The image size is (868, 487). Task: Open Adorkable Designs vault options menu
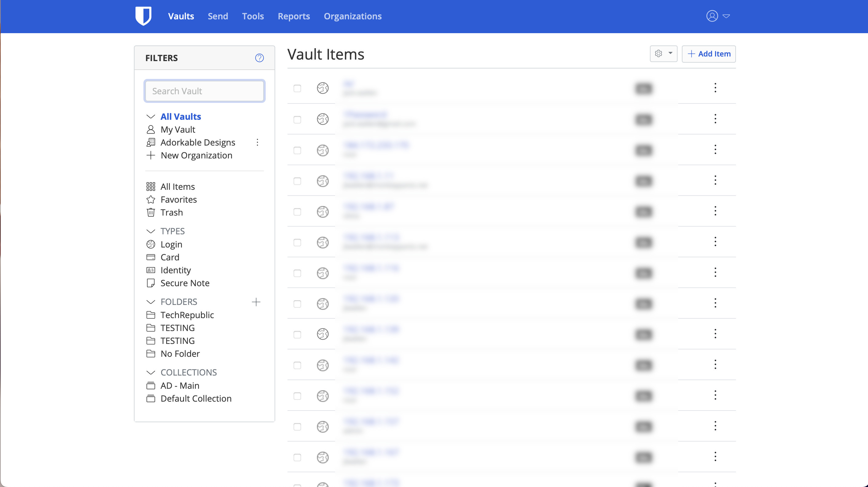click(x=257, y=142)
